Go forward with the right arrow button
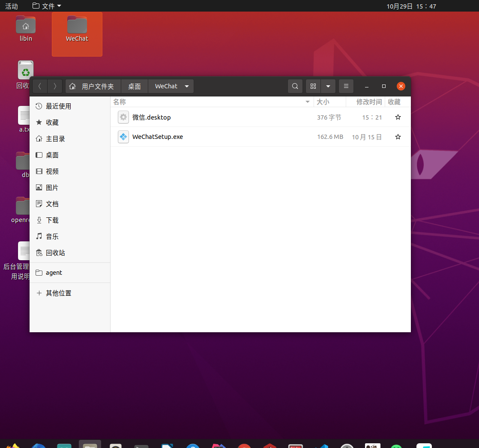479x448 pixels. 55,86
